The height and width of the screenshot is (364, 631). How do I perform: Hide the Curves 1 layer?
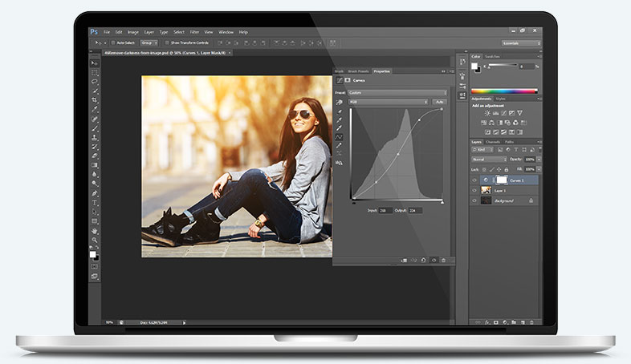(x=474, y=180)
